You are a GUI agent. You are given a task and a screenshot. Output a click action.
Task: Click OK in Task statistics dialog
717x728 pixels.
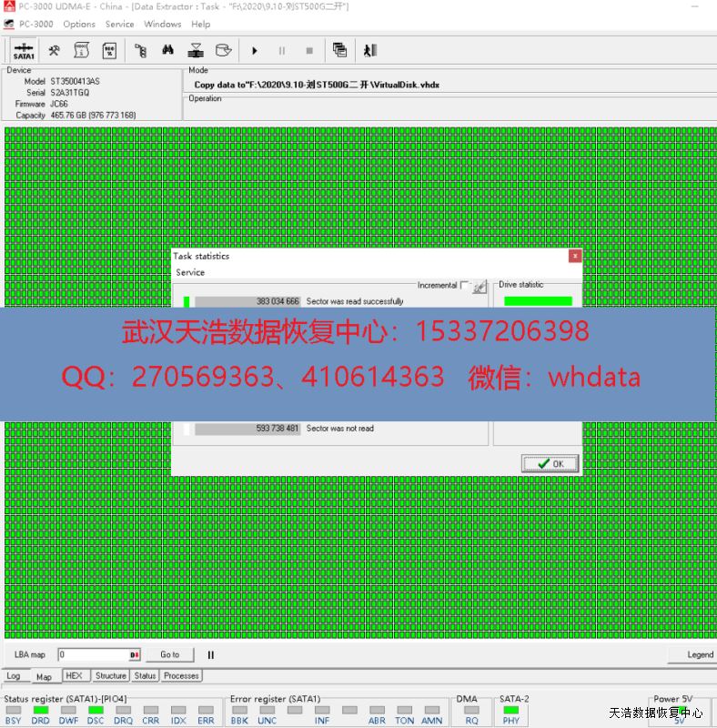(x=550, y=464)
